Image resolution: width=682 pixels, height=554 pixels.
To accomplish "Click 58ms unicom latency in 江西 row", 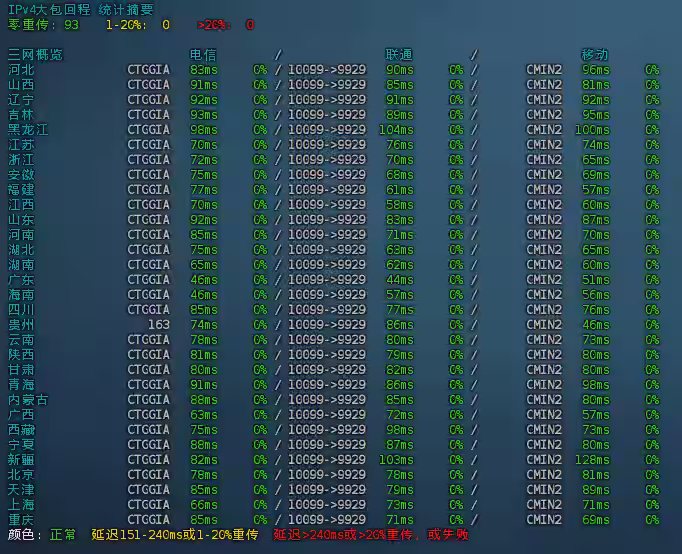I will coord(400,205).
